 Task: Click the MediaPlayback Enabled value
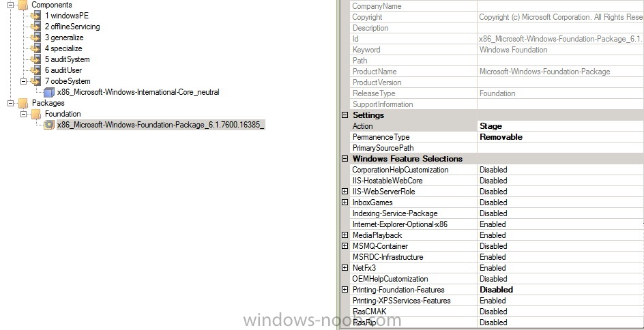pos(560,235)
